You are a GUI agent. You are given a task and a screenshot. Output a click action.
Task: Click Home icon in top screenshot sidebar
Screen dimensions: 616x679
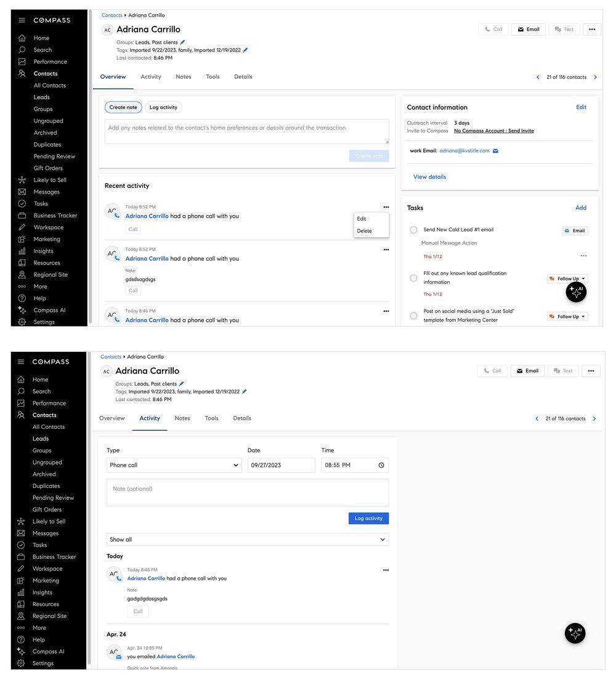[x=22, y=38]
